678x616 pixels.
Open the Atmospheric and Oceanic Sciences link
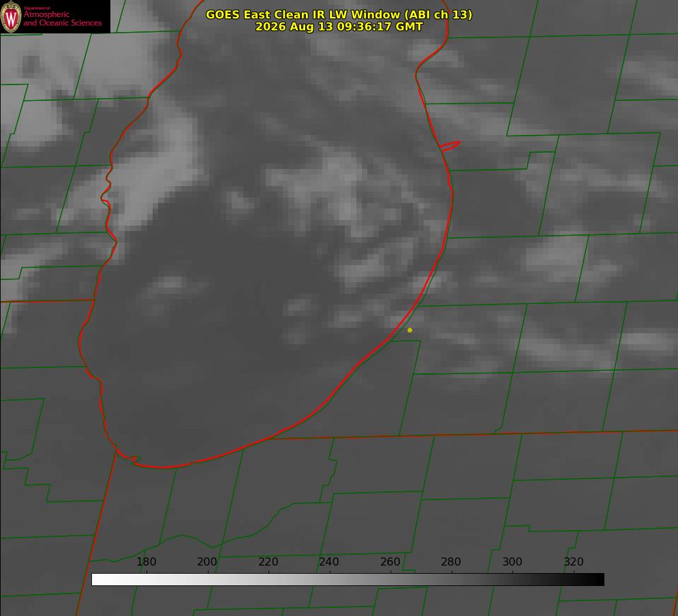coord(62,18)
